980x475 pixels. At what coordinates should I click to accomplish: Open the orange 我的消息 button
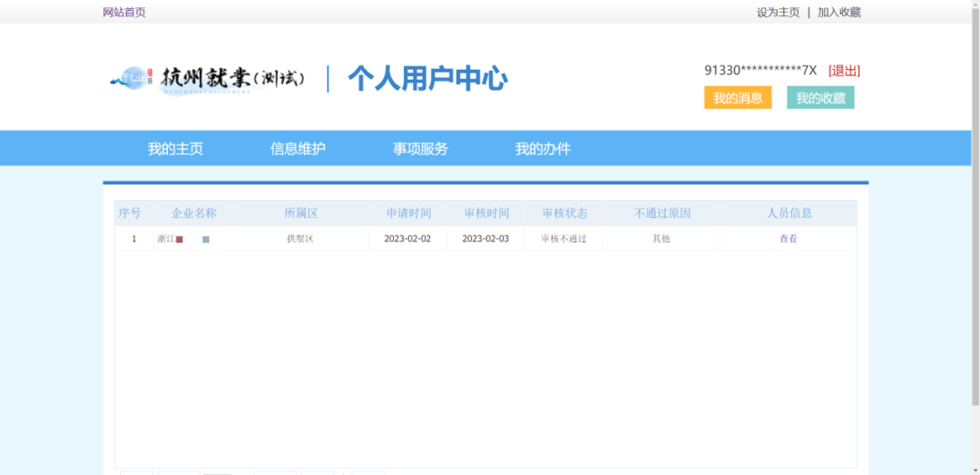click(x=738, y=98)
